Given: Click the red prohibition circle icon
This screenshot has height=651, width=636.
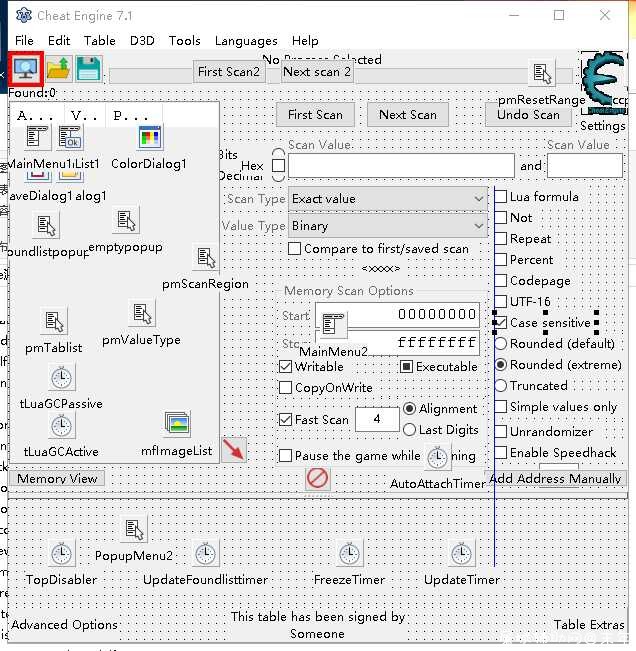Looking at the screenshot, I should click(318, 478).
